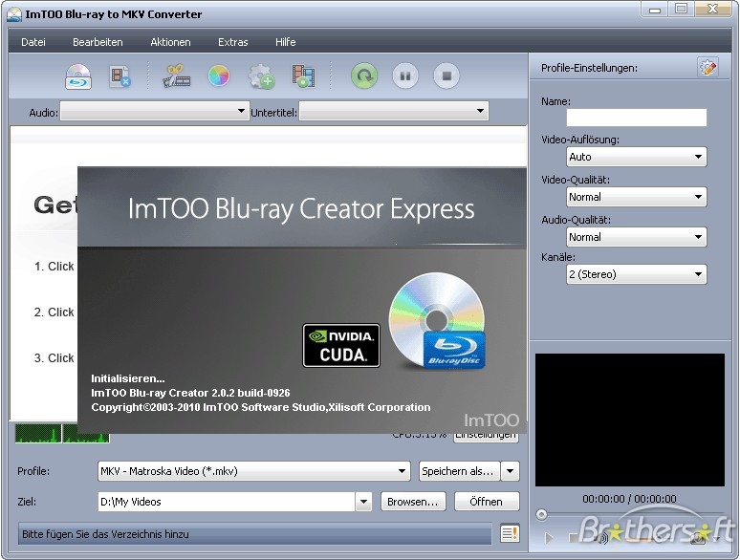Click the partly hidden Einstellungen button
Screen dimensions: 740x560
[x=486, y=438]
